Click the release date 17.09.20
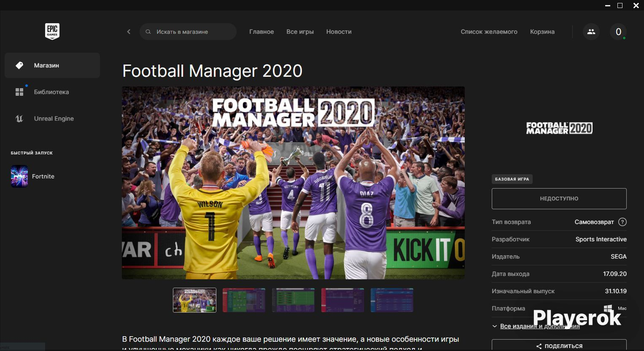Viewport: 644px width, 351px height. tap(615, 274)
